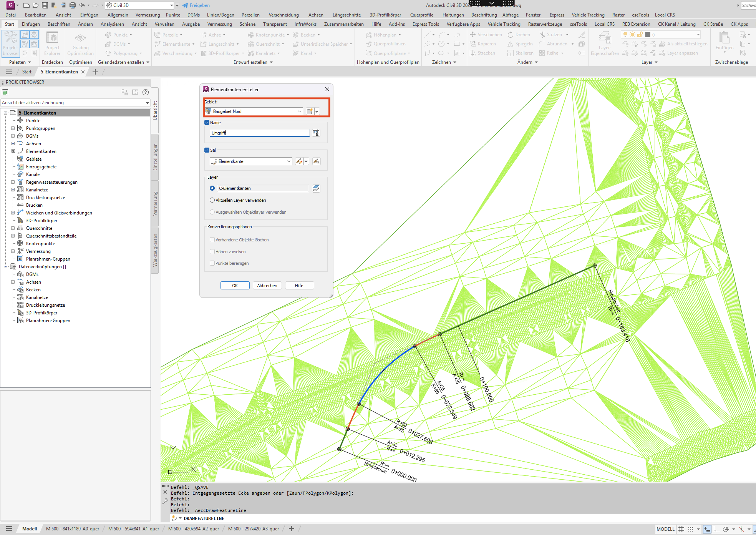
Task: Select Regenwassersteuerungen in the project tree
Action: [x=52, y=182]
